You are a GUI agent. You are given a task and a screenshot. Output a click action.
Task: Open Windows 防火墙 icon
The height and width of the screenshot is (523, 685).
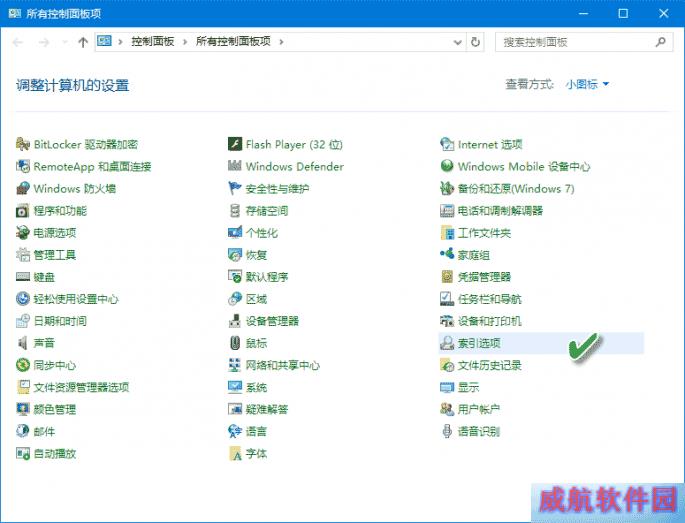click(x=23, y=188)
